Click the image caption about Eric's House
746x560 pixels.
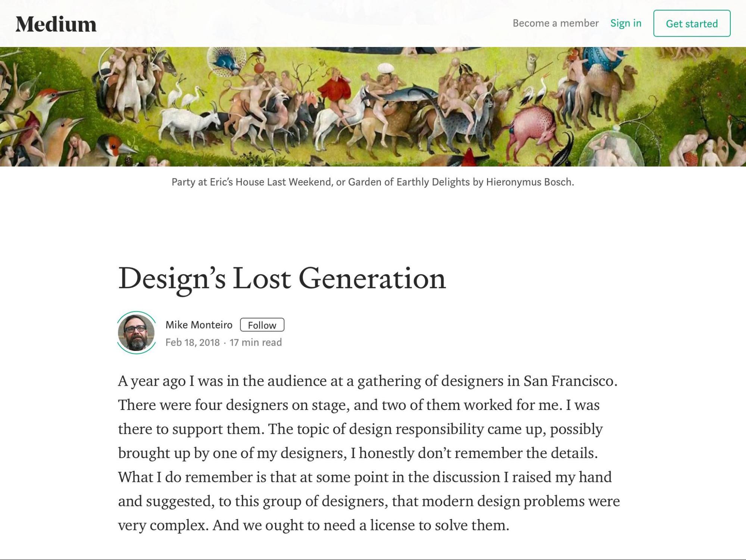click(x=373, y=182)
